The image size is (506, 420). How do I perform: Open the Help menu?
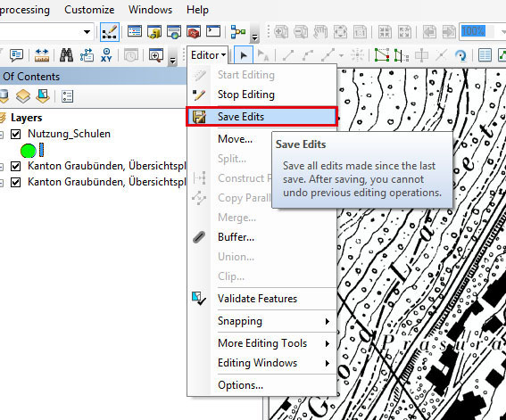[x=197, y=10]
